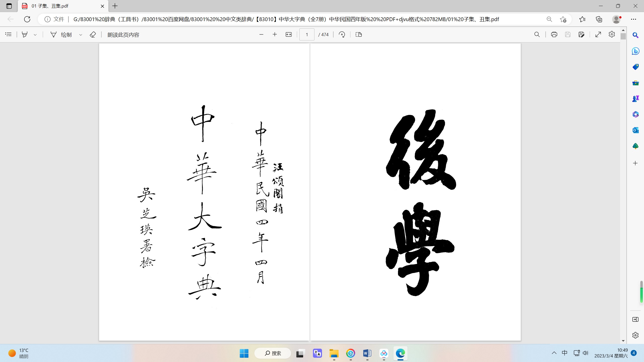
Task: Rotate the PDF page icon
Action: [x=342, y=34]
